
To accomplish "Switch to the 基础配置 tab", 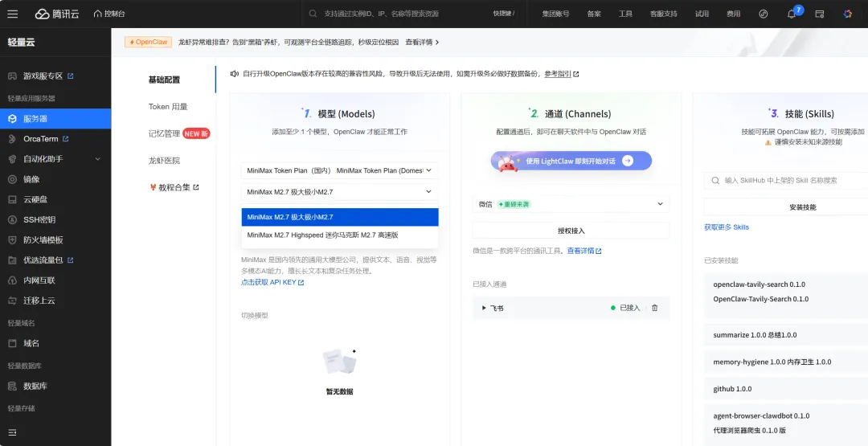I will point(165,80).
